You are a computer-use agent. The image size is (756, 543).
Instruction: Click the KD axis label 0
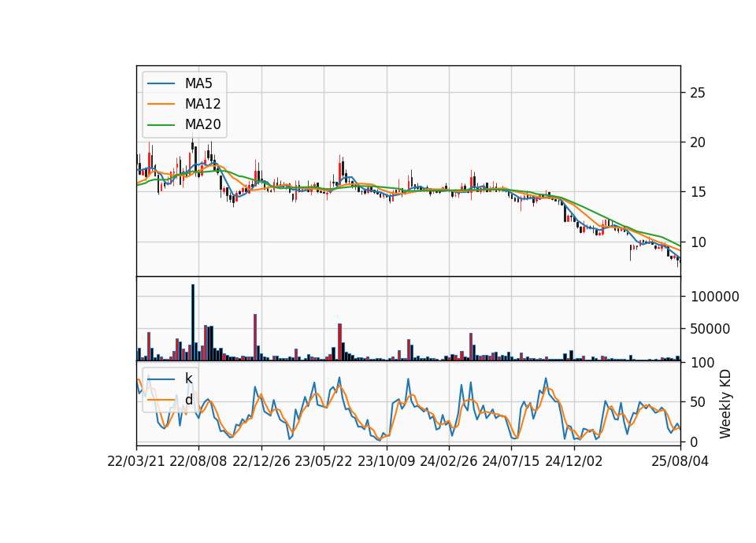(694, 441)
